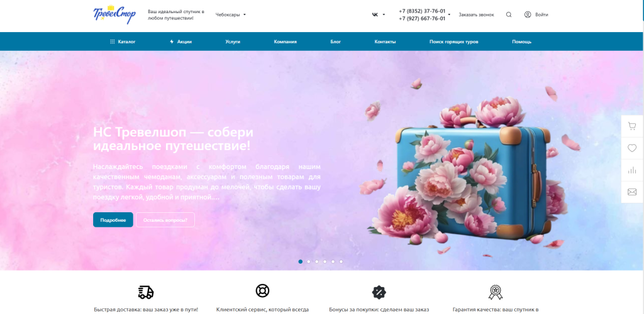Click the ТревелСтор logo
This screenshot has width=644, height=314.
[114, 14]
